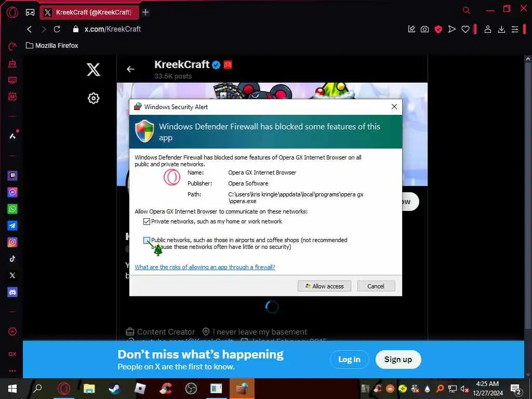Open sidebar setup three-dots menu
The image size is (532, 399).
[12, 371]
